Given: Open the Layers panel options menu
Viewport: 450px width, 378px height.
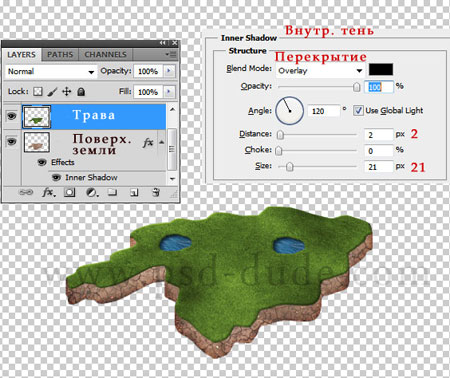Looking at the screenshot, I should pos(171,54).
